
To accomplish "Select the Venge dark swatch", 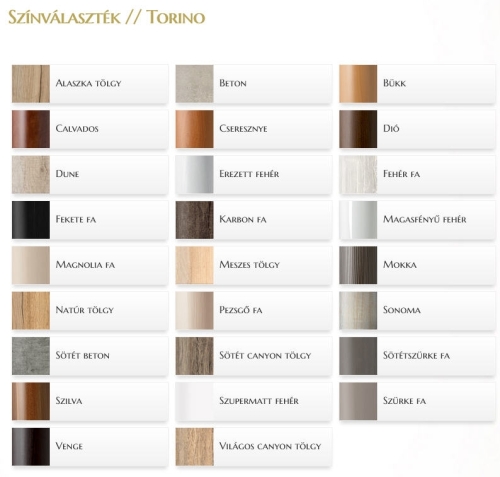I will [31, 447].
